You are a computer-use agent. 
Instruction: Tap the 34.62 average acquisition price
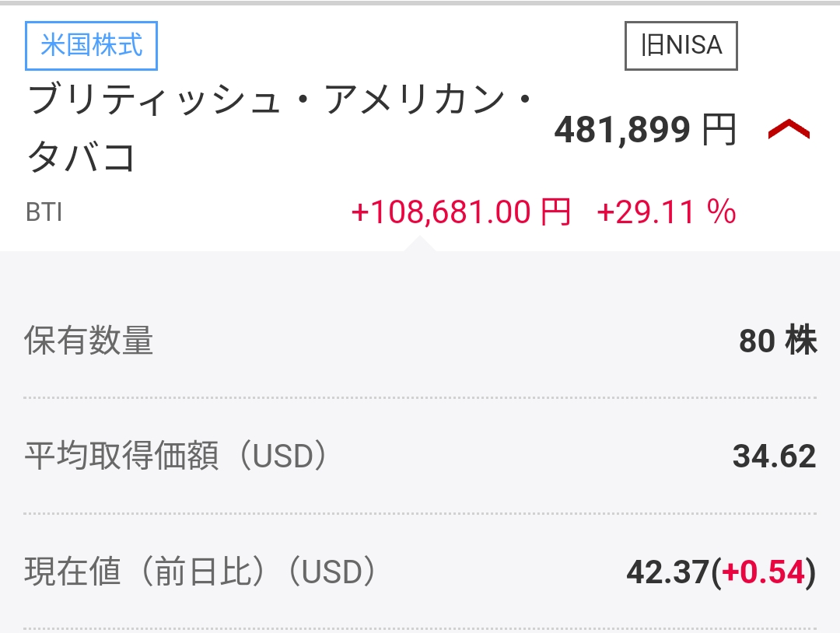coord(774,456)
